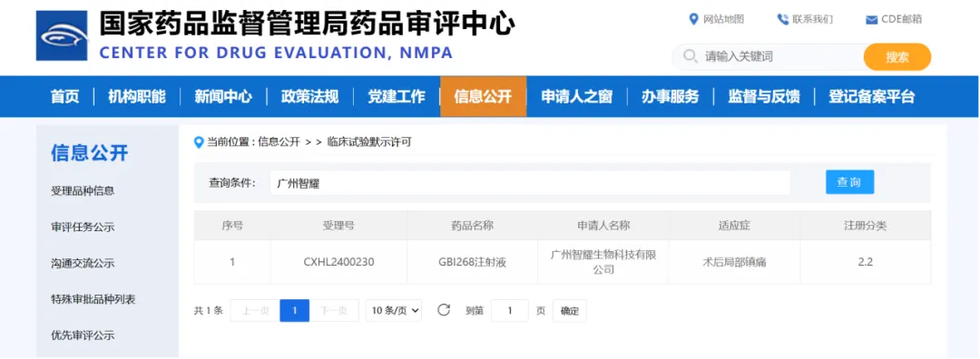Expand the 10 条/页 page size dropdown
Viewport: 980px width, 359px height.
pyautogui.click(x=394, y=310)
